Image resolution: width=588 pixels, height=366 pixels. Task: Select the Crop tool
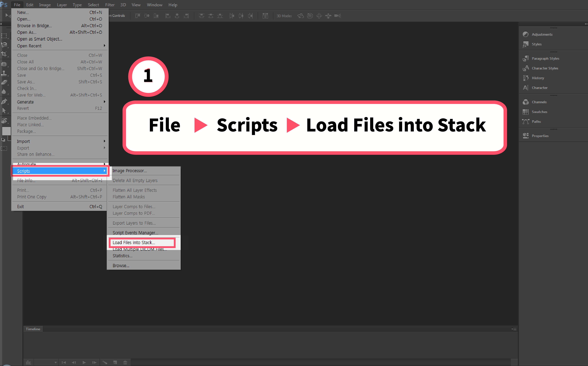(4, 54)
